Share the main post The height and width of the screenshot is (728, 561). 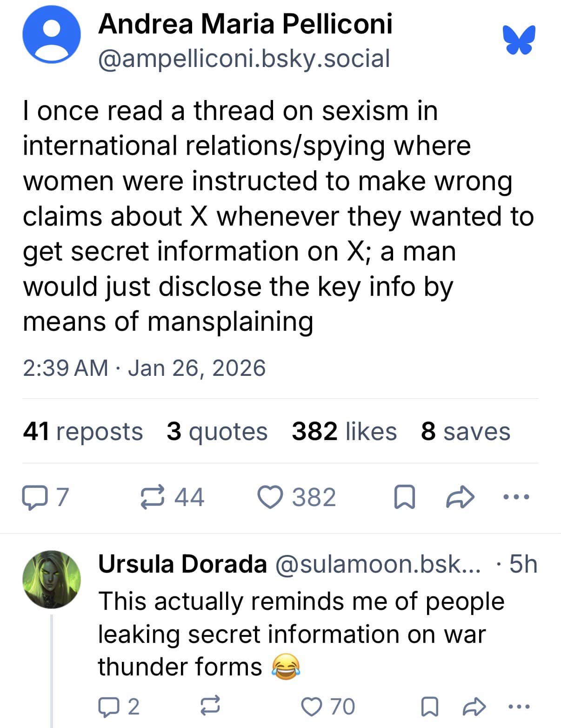(460, 497)
